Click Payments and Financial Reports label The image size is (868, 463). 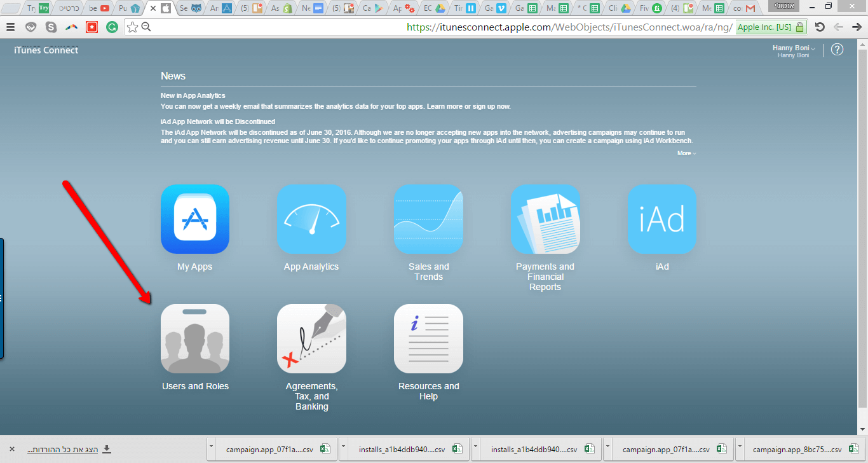tap(545, 277)
